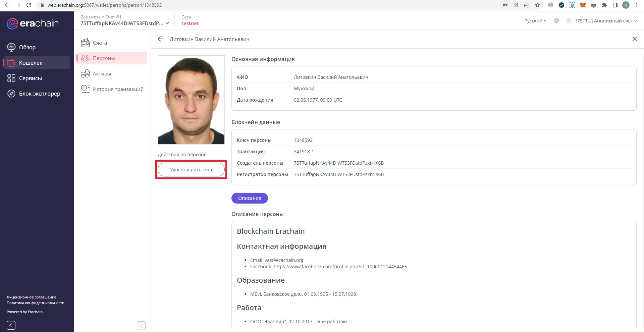This screenshot has height=332, width=644.
Task: Open the Блок-эксплорер compass icon
Action: [x=11, y=94]
